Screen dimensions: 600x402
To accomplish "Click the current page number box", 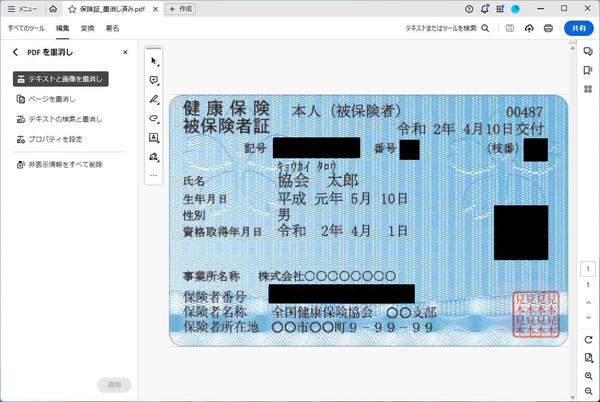I will tap(588, 269).
